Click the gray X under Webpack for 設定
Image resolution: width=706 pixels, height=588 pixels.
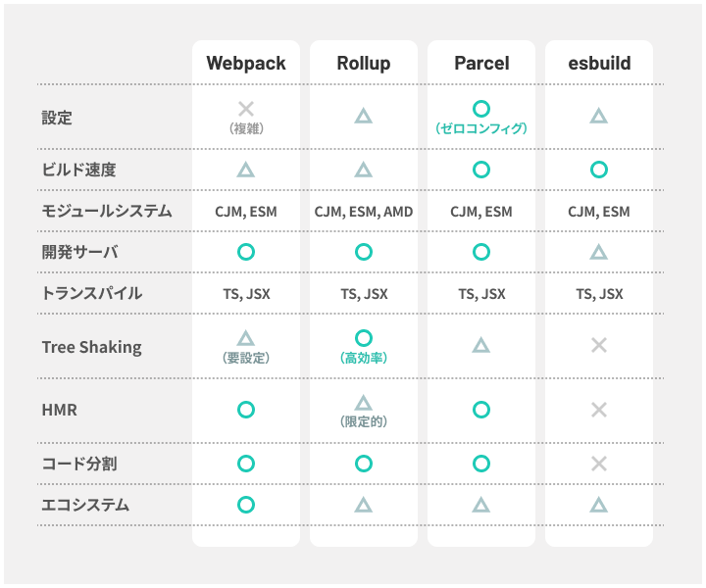click(246, 109)
